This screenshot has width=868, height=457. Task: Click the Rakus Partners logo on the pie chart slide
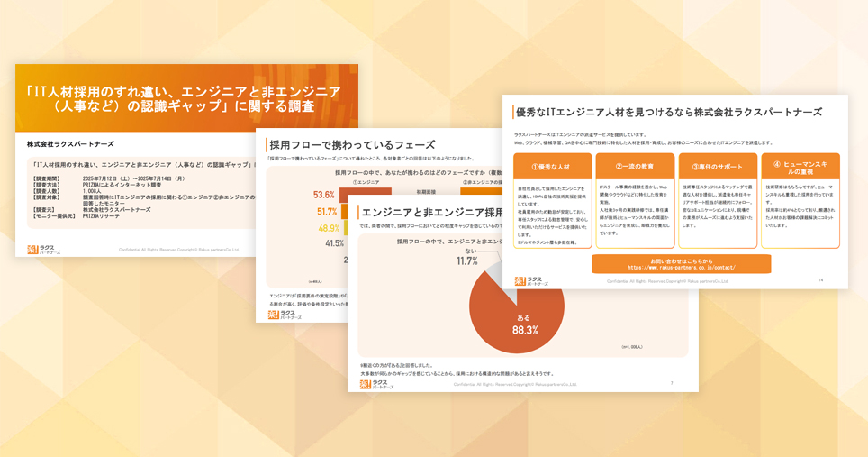(377, 384)
